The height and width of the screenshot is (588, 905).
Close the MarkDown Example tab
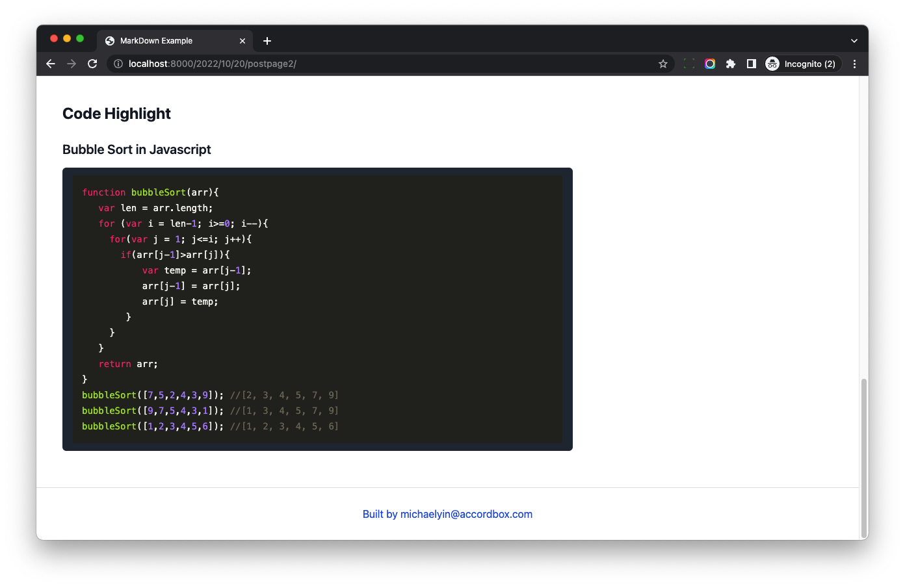point(243,41)
